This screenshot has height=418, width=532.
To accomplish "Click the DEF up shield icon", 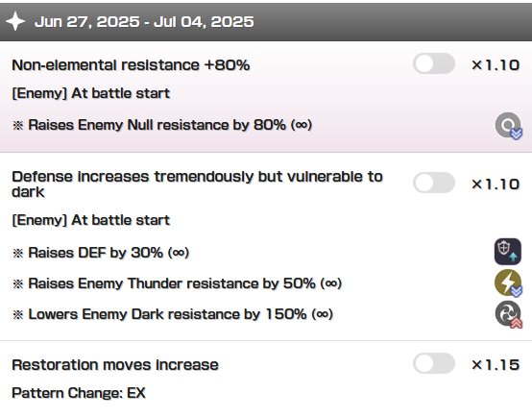I will (x=508, y=252).
